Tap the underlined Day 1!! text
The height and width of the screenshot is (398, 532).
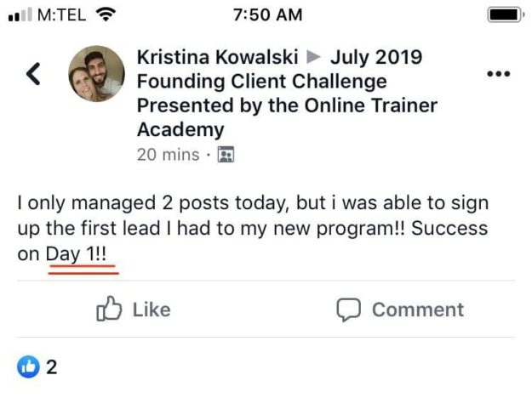[x=82, y=254]
